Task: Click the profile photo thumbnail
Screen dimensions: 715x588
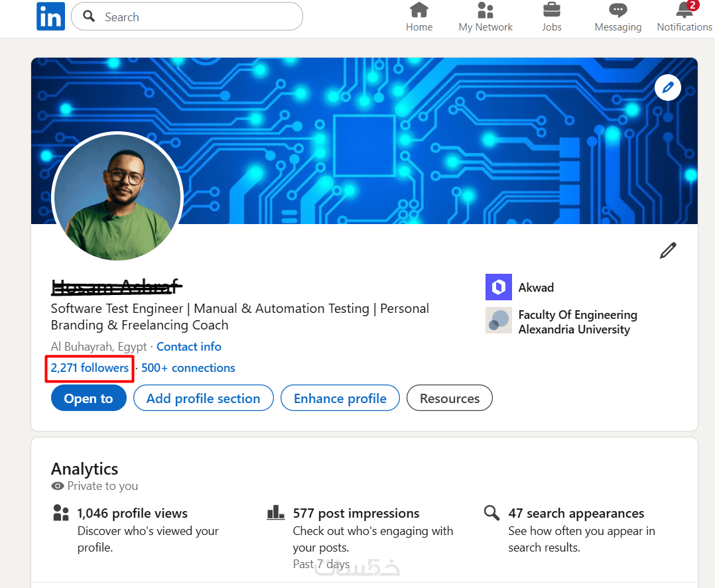Action: click(x=117, y=197)
